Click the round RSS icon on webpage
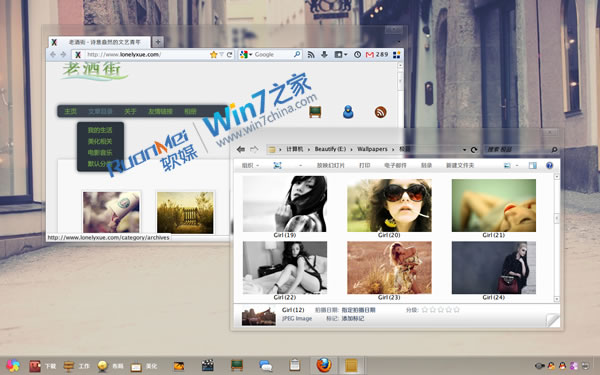 point(380,112)
